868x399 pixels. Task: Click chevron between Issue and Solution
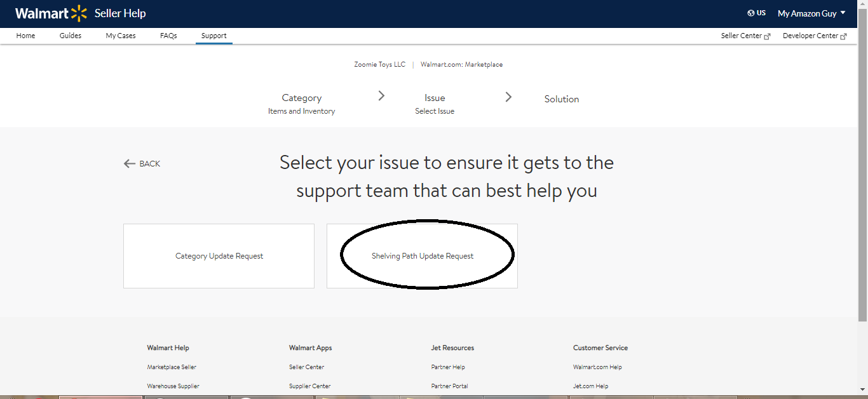pyautogui.click(x=508, y=97)
